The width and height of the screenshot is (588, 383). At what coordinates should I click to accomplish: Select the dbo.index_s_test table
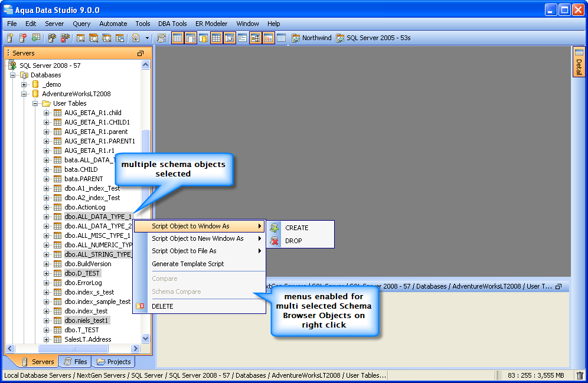[x=89, y=292]
